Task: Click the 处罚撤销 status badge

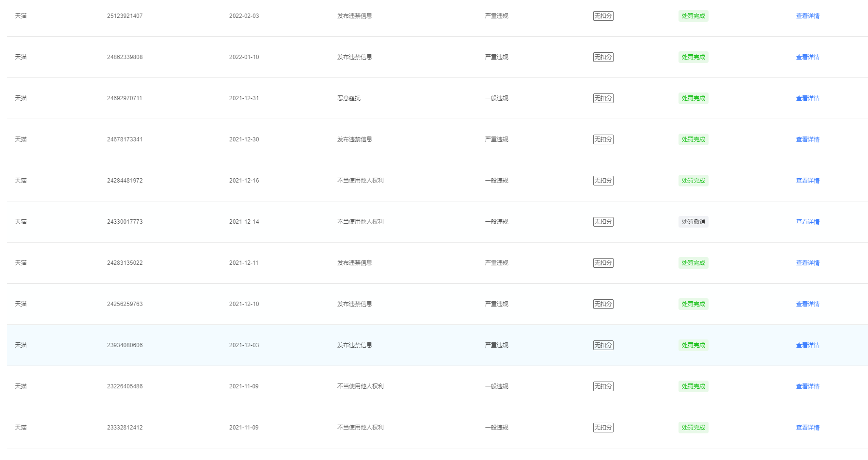Action: click(693, 222)
